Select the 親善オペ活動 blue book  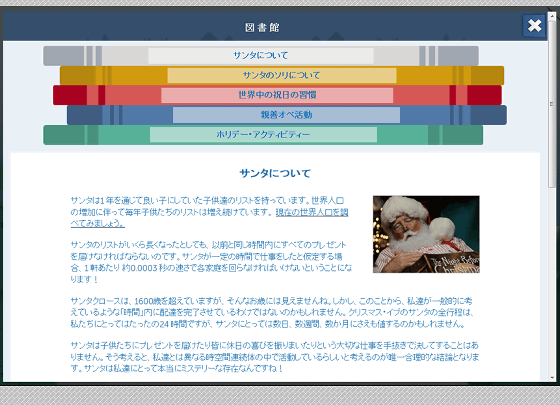coord(286,115)
